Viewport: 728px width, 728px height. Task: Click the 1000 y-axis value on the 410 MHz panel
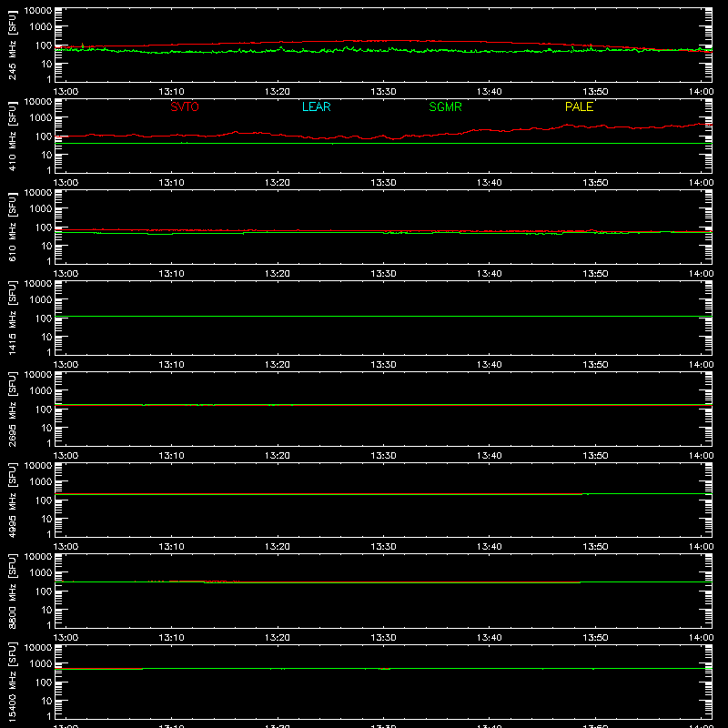tap(41, 118)
